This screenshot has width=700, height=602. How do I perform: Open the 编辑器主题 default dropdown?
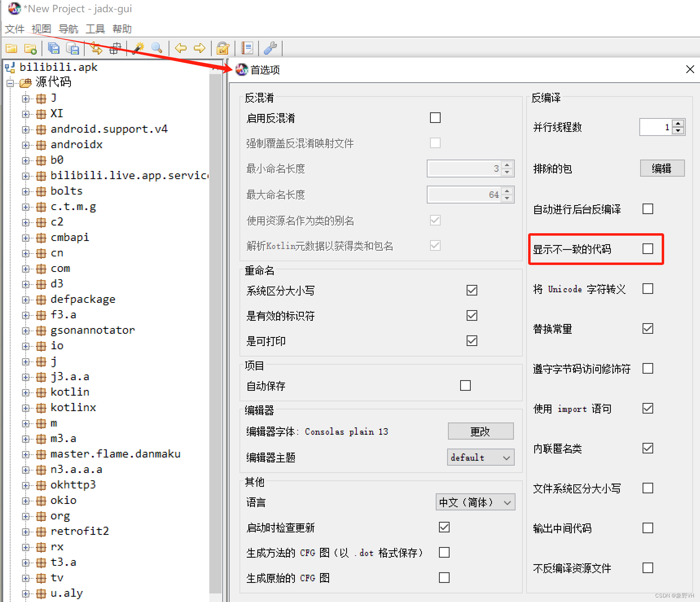click(481, 457)
